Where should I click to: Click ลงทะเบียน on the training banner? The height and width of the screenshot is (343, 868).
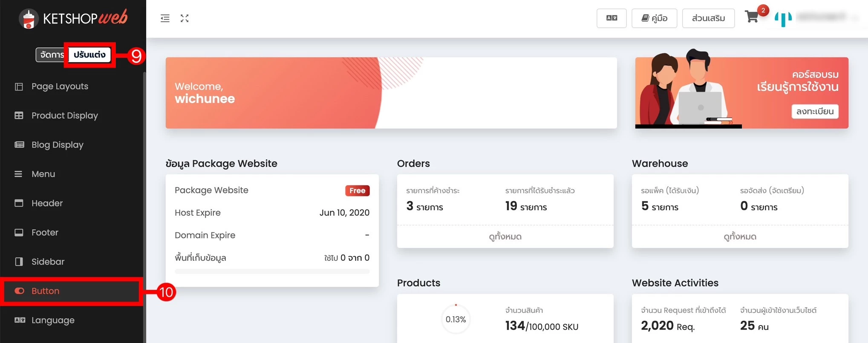tap(815, 112)
